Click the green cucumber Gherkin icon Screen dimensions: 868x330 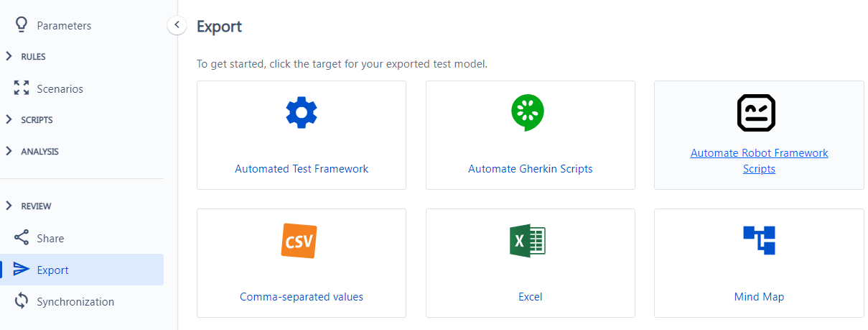point(528,113)
